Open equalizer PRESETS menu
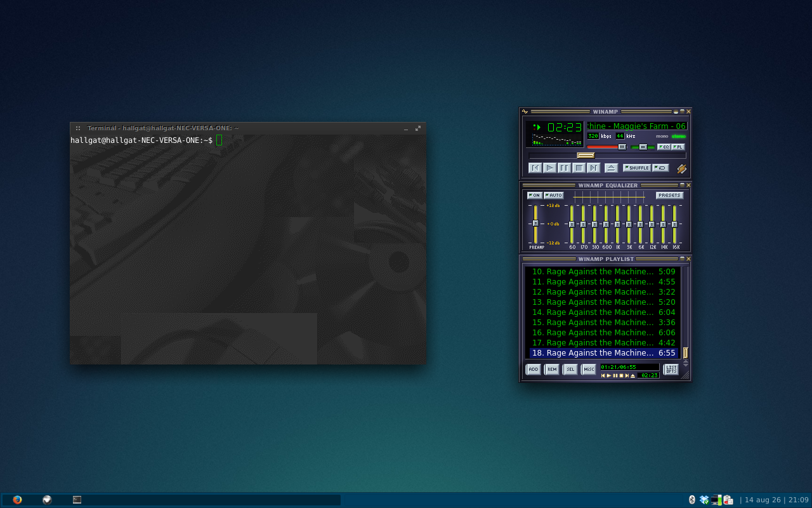The image size is (812, 508). coord(669,195)
